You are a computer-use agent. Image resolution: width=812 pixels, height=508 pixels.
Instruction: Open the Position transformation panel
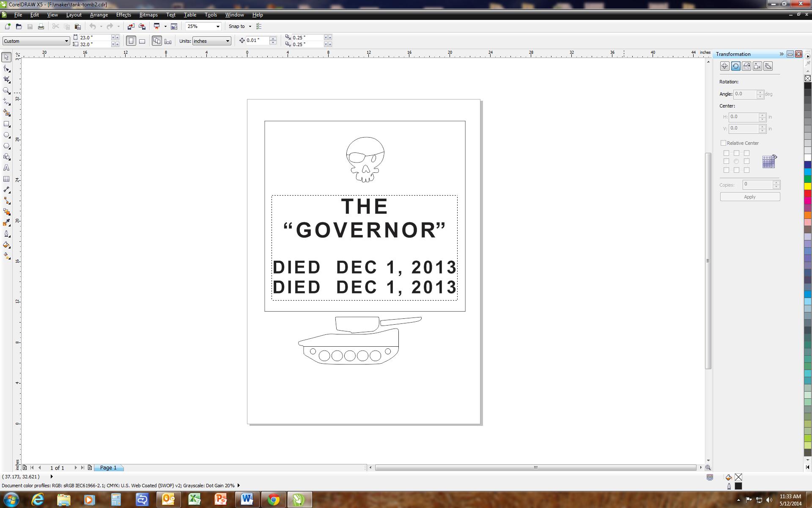tap(724, 66)
